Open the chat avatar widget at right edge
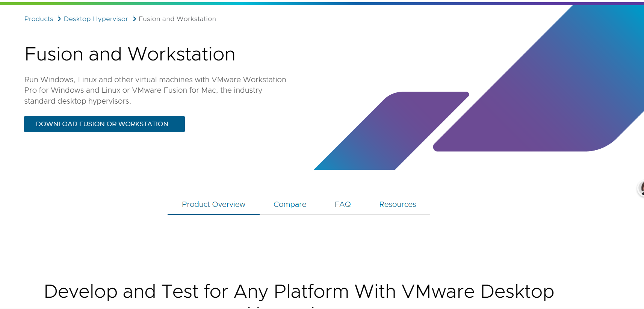644x309 pixels. (x=641, y=188)
